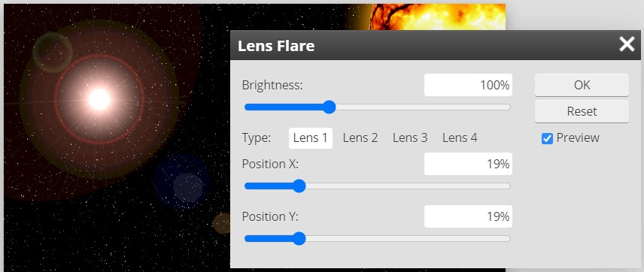Close the Lens Flare dialog
Viewport: 644px width, 272px height.
click(627, 44)
